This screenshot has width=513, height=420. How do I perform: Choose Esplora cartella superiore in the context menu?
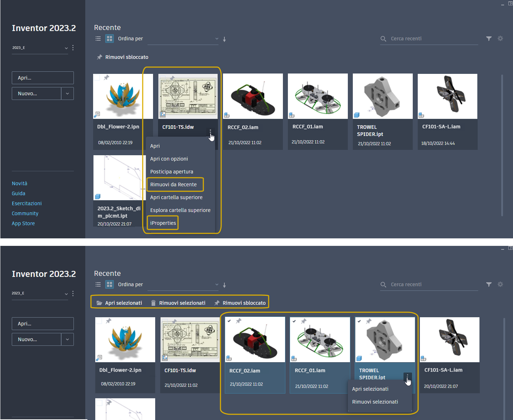point(181,210)
